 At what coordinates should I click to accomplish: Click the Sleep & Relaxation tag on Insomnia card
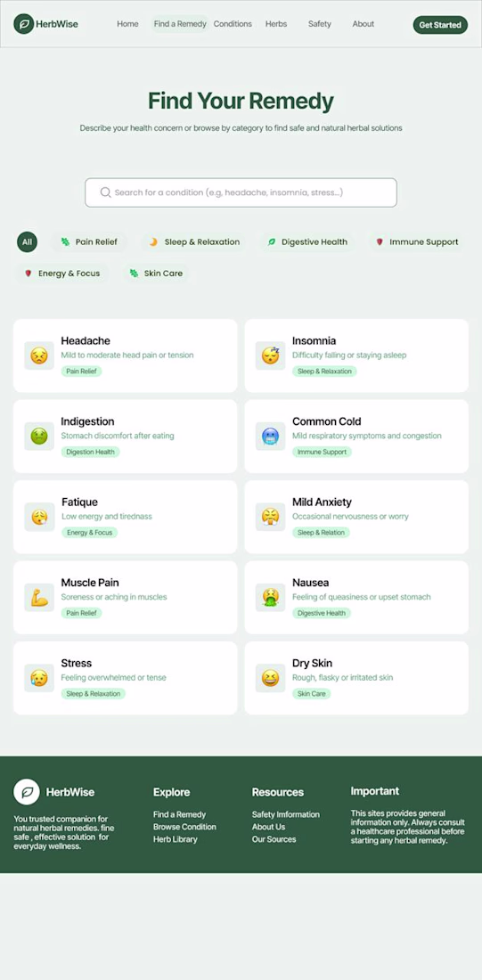point(324,372)
